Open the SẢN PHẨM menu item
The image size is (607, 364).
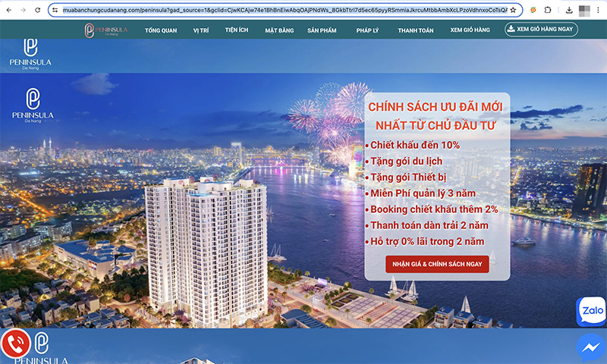(322, 30)
